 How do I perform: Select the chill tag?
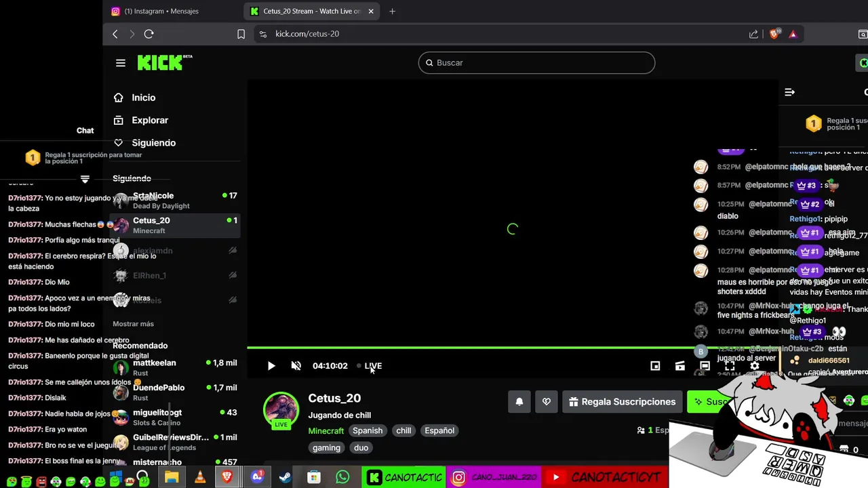[x=403, y=430]
